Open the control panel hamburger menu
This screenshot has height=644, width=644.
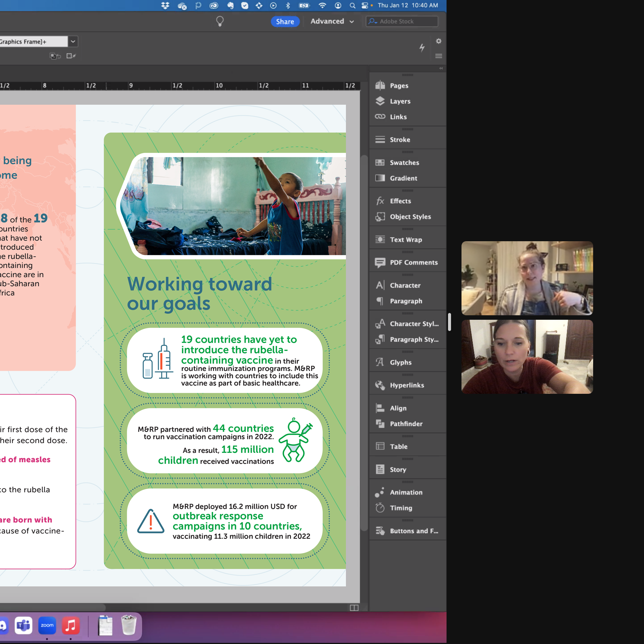coord(439,56)
